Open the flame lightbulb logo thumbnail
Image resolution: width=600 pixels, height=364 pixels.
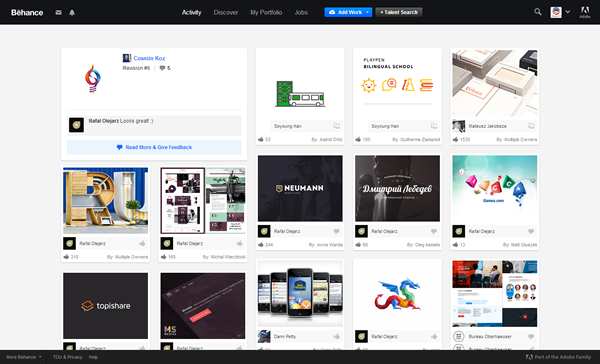tap(92, 79)
